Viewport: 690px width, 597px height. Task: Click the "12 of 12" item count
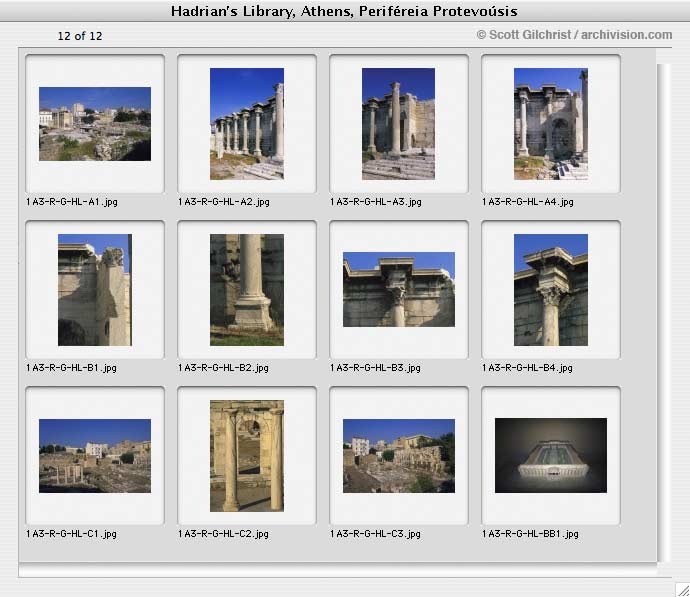tap(80, 36)
